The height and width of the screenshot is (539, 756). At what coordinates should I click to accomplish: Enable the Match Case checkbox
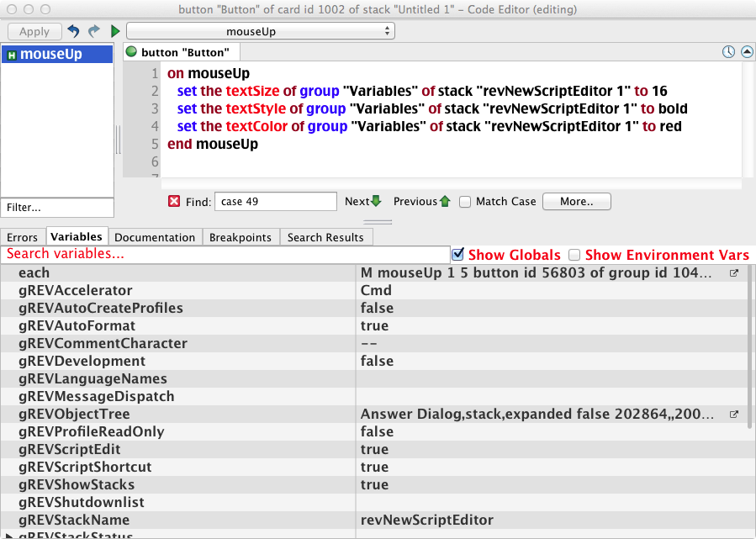(465, 202)
